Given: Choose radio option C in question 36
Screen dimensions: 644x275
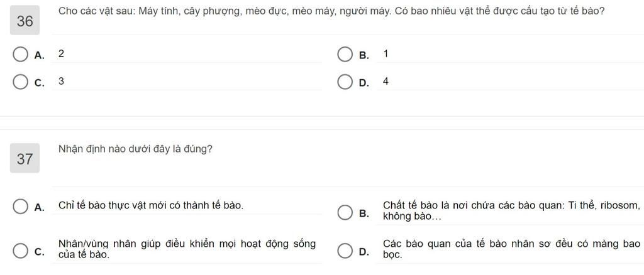Looking at the screenshot, I should pos(21,82).
